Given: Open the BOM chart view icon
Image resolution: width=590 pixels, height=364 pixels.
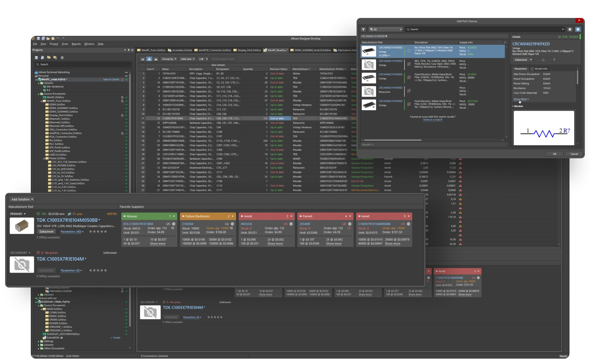Looking at the screenshot, I should click(156, 59).
